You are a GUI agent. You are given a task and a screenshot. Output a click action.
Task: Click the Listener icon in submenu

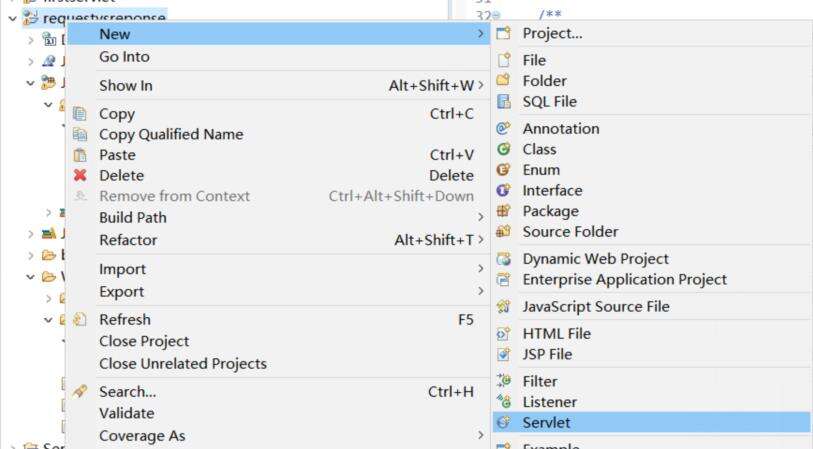tap(503, 402)
